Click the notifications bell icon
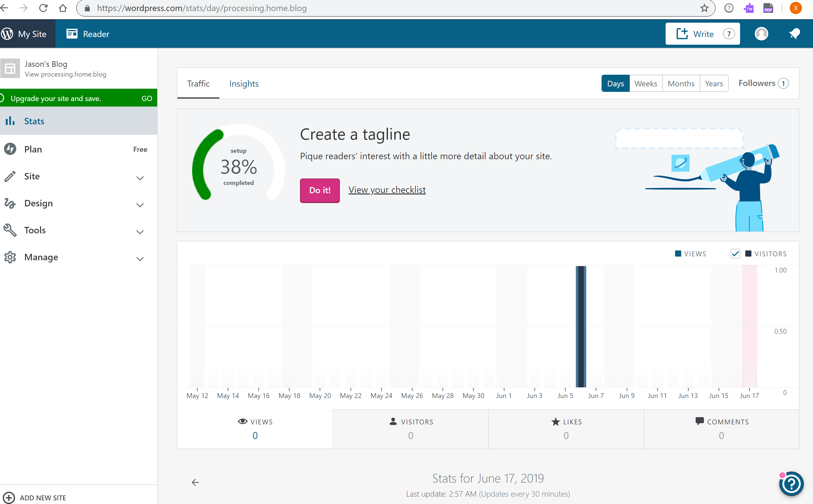The width and height of the screenshot is (813, 504). pyautogui.click(x=795, y=34)
